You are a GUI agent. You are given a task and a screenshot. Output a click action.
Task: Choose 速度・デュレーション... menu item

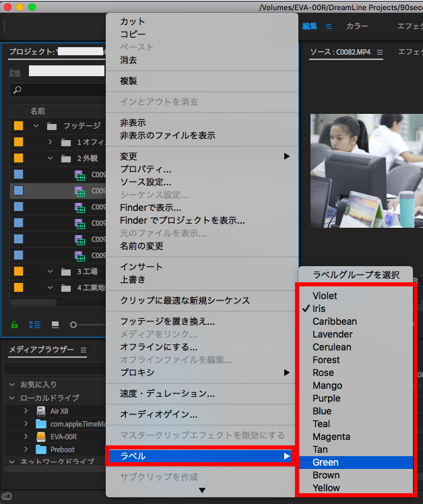click(x=202, y=393)
